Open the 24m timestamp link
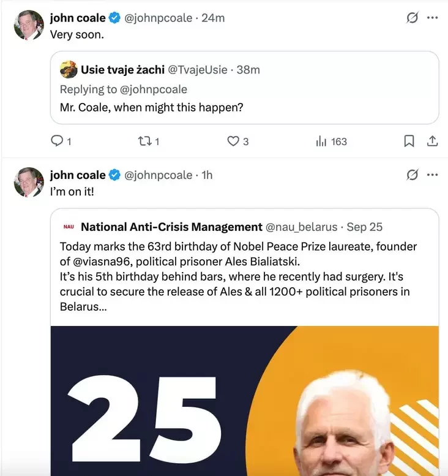 click(x=213, y=18)
